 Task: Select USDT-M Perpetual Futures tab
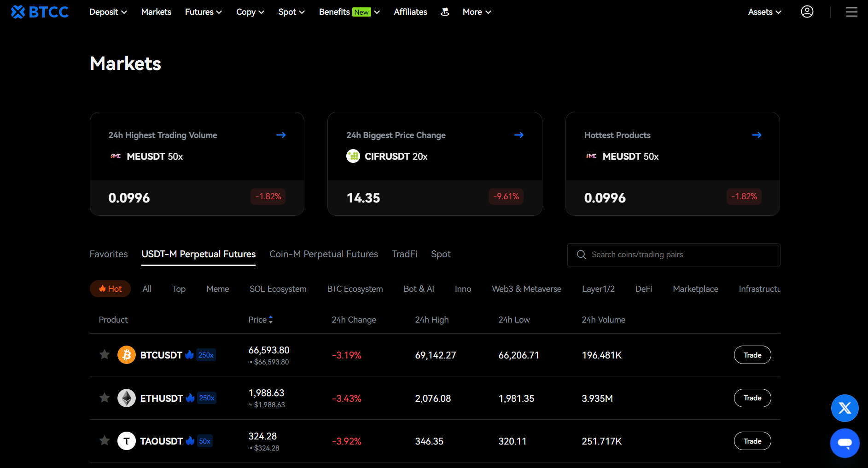click(x=198, y=254)
